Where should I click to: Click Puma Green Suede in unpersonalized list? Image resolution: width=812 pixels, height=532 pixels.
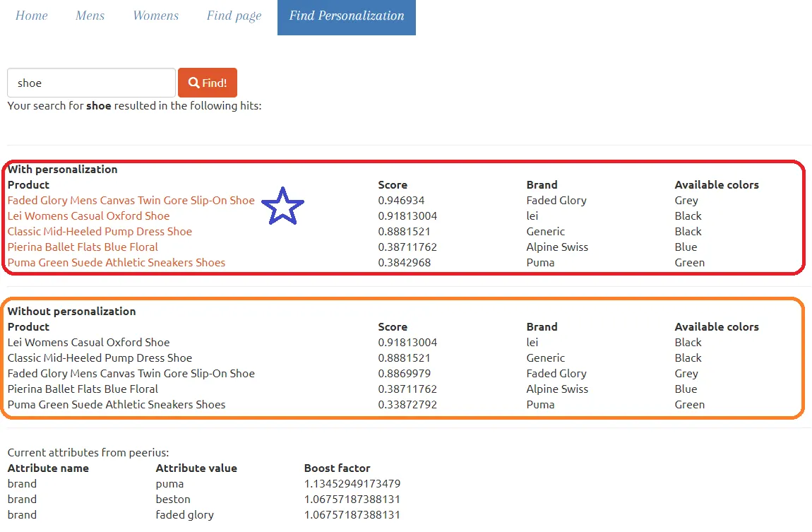pos(117,405)
